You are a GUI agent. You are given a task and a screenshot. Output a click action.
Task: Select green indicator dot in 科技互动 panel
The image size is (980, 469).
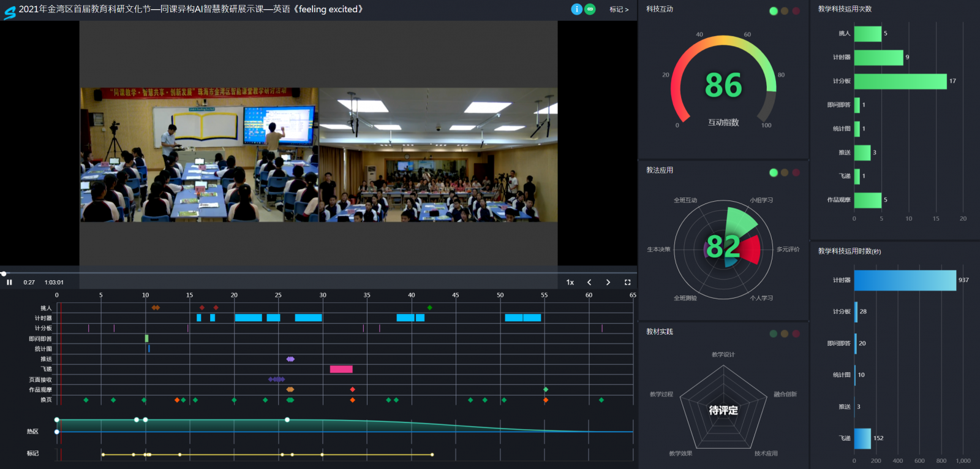pyautogui.click(x=774, y=11)
